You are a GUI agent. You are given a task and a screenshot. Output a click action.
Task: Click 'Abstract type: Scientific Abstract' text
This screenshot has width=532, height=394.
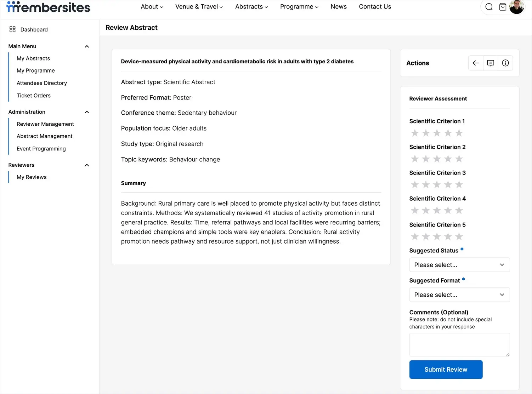pos(168,82)
